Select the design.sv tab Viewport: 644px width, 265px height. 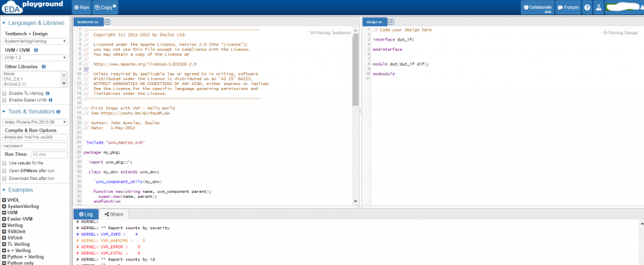click(374, 21)
